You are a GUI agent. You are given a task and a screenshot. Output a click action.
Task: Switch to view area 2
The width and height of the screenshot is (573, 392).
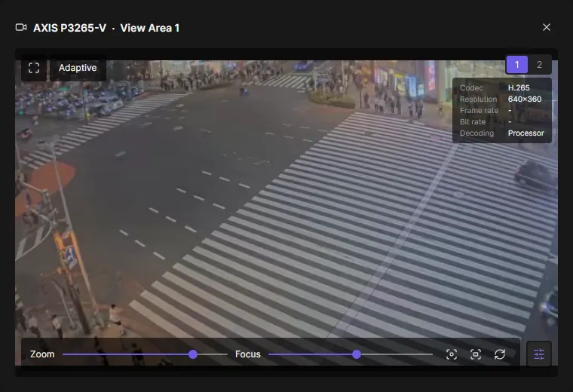(539, 65)
